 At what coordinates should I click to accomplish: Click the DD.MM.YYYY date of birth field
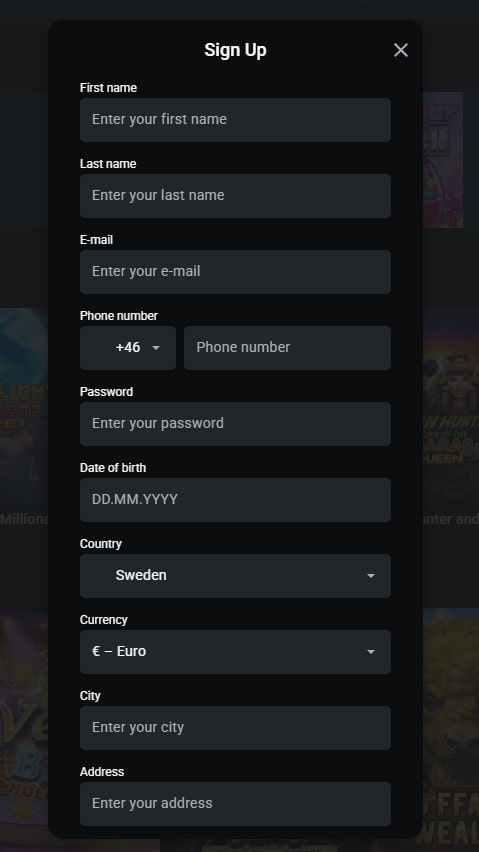click(235, 500)
